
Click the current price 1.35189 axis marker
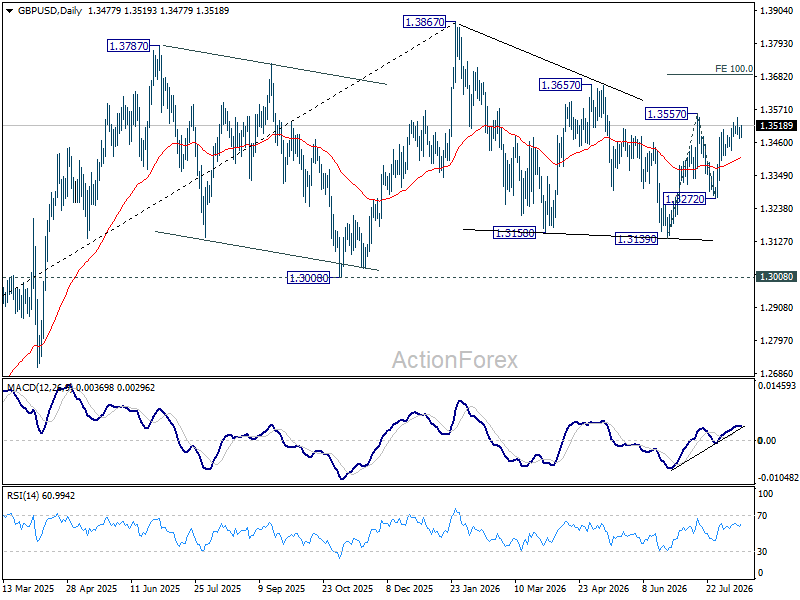point(776,126)
